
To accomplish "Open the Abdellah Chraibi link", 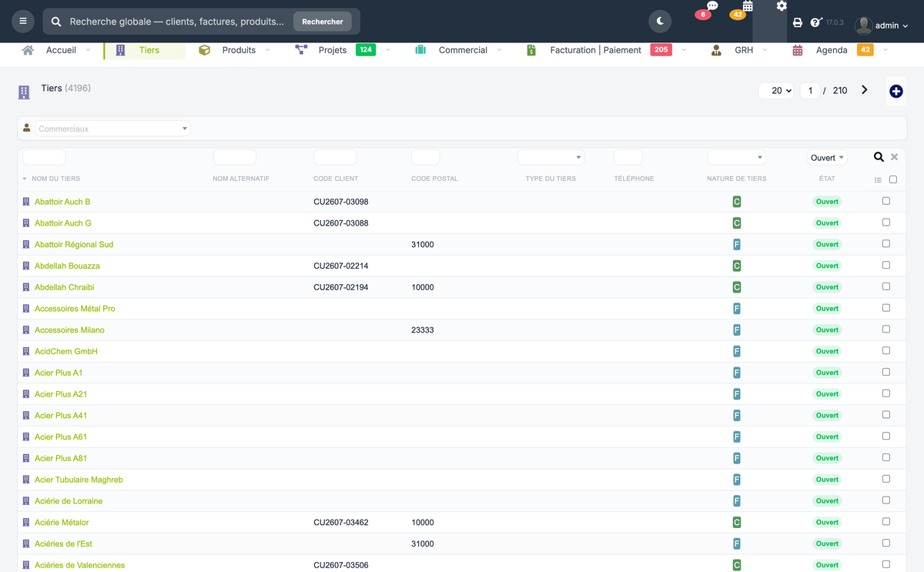I will coord(65,287).
